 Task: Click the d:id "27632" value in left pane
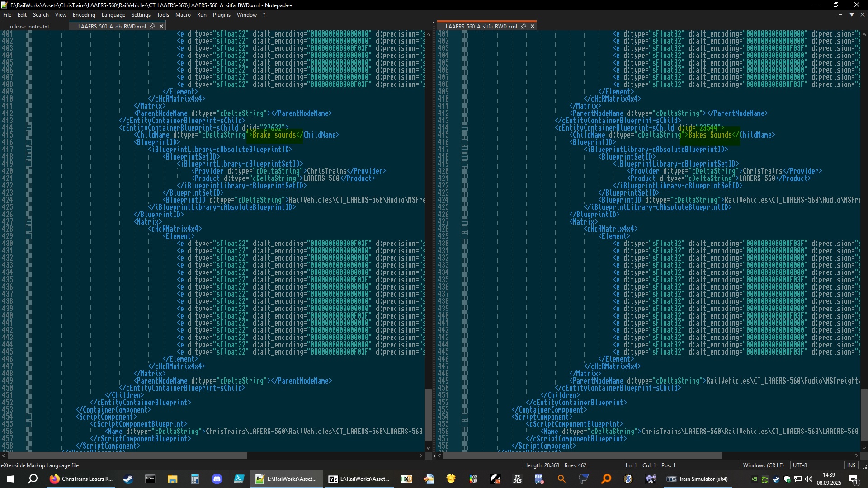coord(273,128)
